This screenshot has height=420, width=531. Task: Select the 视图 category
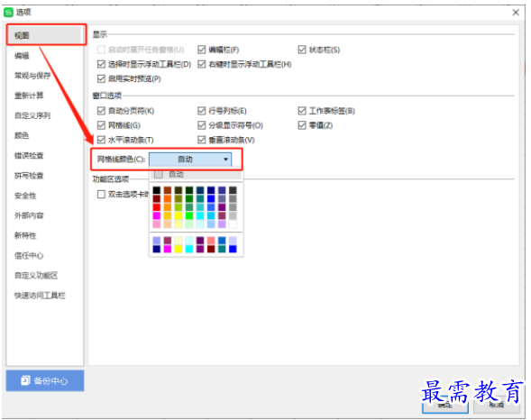click(x=45, y=35)
